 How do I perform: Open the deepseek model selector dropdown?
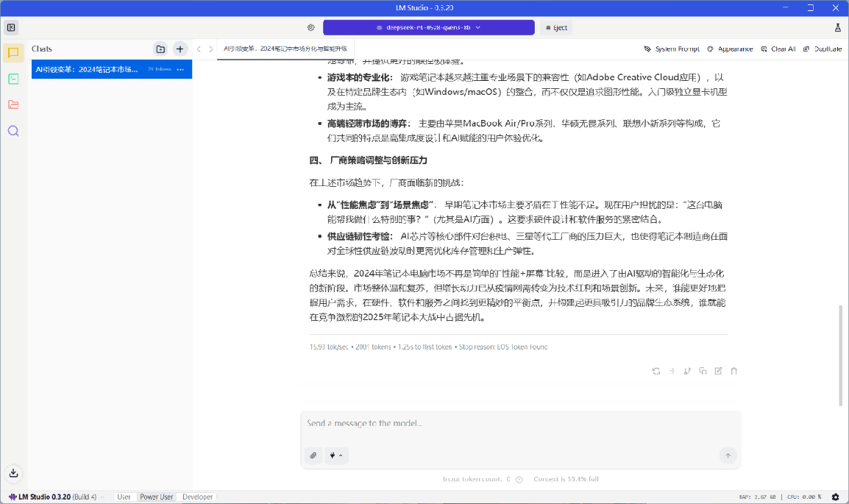(x=428, y=27)
